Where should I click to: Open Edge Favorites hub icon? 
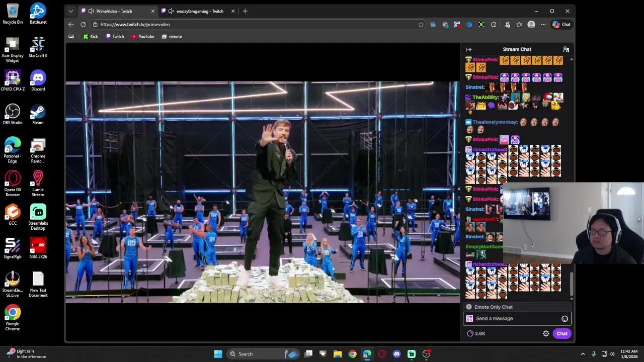(x=519, y=24)
